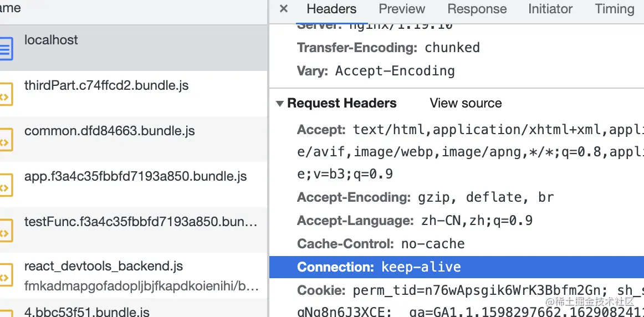Open the Preview tab
Image resolution: width=644 pixels, height=317 pixels.
(402, 9)
